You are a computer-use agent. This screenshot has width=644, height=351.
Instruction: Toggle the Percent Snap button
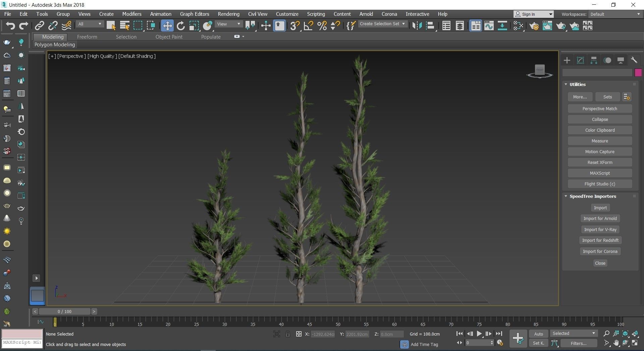[322, 26]
